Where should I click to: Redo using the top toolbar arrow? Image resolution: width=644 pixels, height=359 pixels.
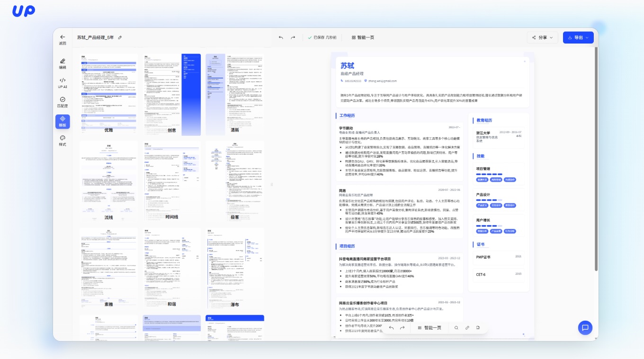(293, 37)
